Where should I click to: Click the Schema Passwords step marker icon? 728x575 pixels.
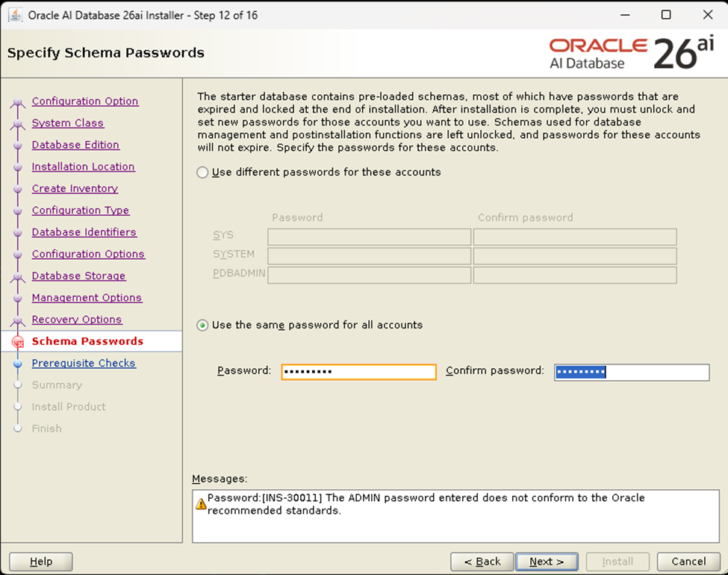pos(18,342)
